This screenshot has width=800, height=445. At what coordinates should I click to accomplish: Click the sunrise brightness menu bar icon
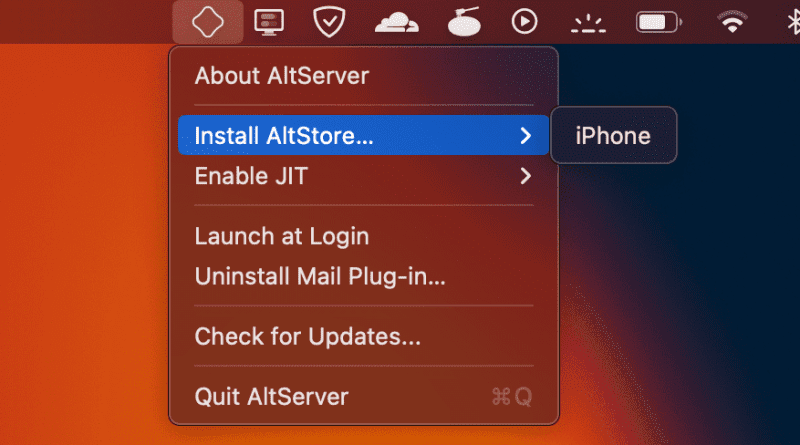coord(588,23)
